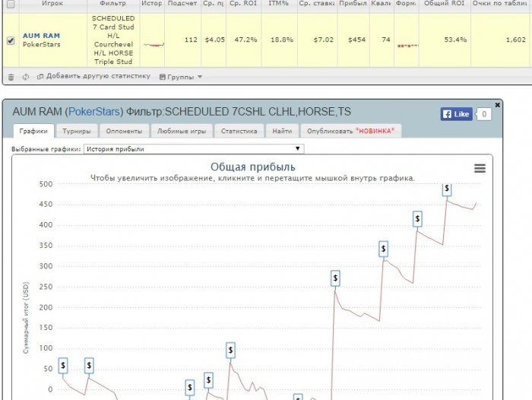Viewport: 532px width, 400px height.
Task: Open the AUM RAM player link
Action: (x=41, y=36)
